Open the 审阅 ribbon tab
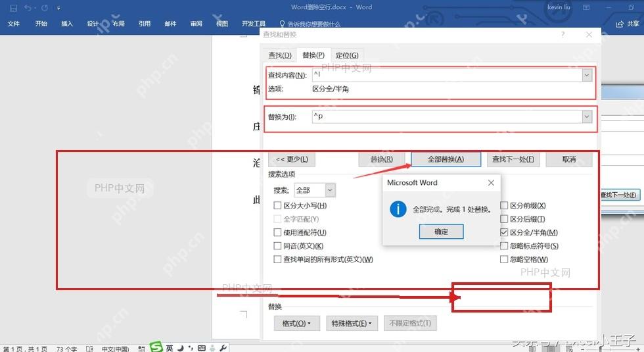This screenshot has height=352, width=644. point(196,24)
